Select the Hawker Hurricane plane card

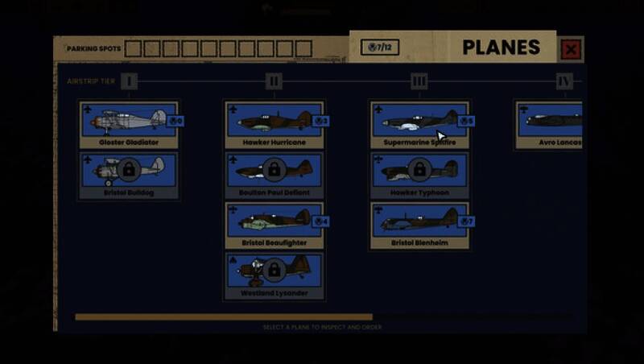(274, 125)
